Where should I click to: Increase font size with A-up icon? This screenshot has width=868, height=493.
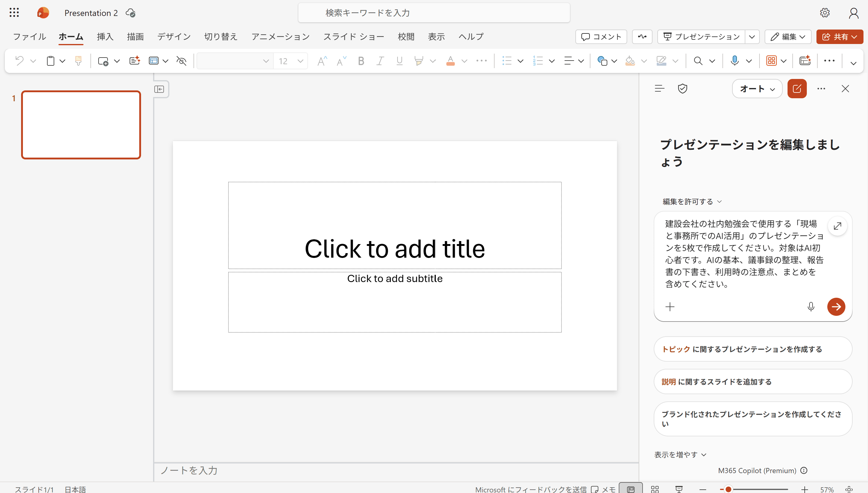click(322, 61)
